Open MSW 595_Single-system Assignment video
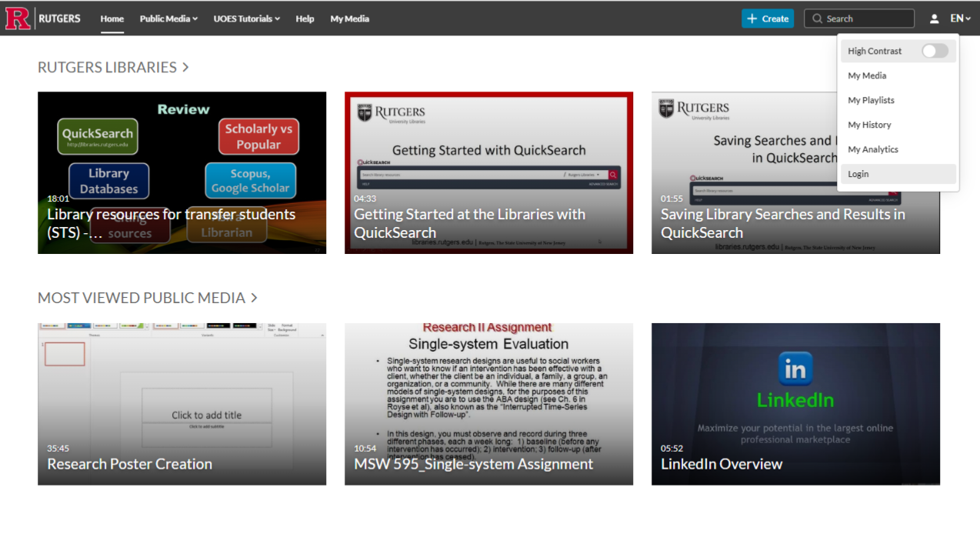This screenshot has width=980, height=554. coord(488,404)
